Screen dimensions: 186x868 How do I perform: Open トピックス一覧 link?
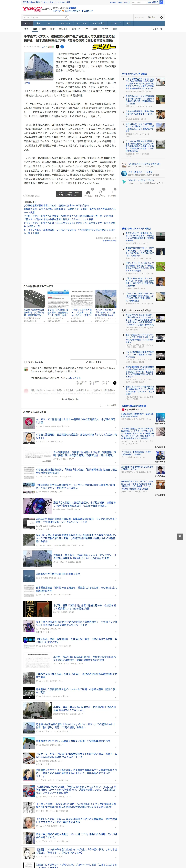pos(155,29)
